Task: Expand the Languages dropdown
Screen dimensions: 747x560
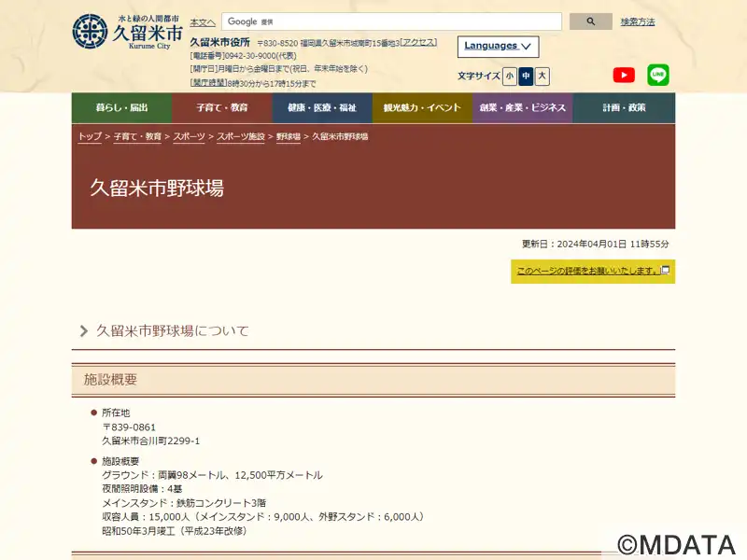Action: click(x=498, y=47)
